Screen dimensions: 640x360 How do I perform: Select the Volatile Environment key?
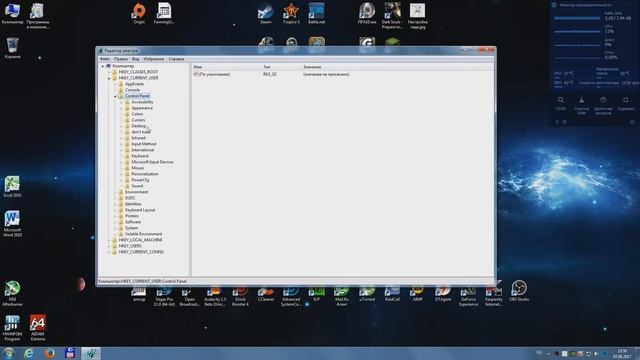pos(143,234)
